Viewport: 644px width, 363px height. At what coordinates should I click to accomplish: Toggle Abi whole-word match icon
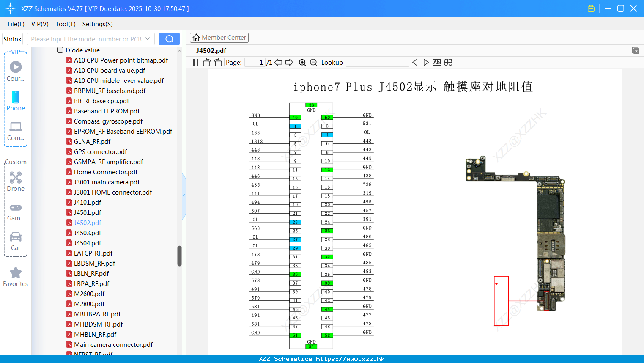(437, 63)
